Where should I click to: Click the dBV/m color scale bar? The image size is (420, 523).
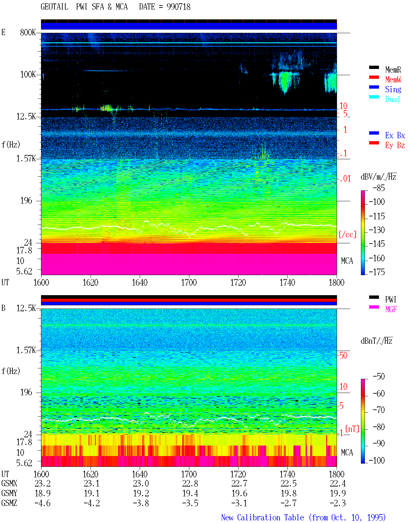point(363,232)
